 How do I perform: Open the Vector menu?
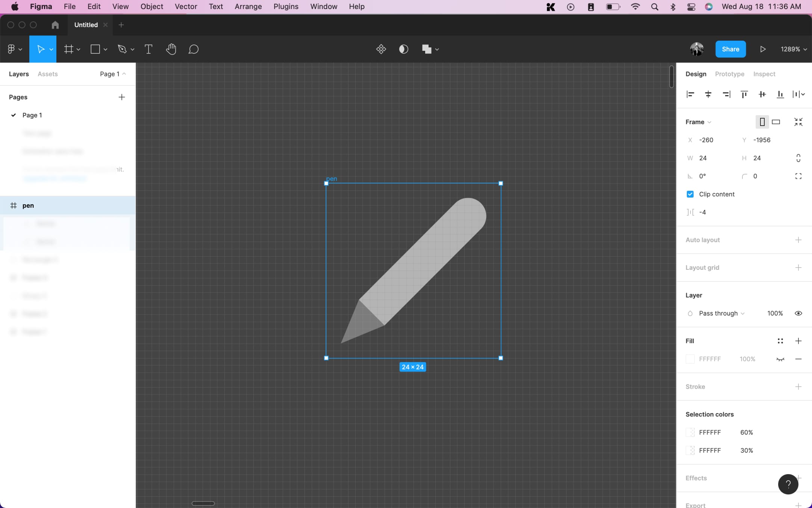pos(186,6)
